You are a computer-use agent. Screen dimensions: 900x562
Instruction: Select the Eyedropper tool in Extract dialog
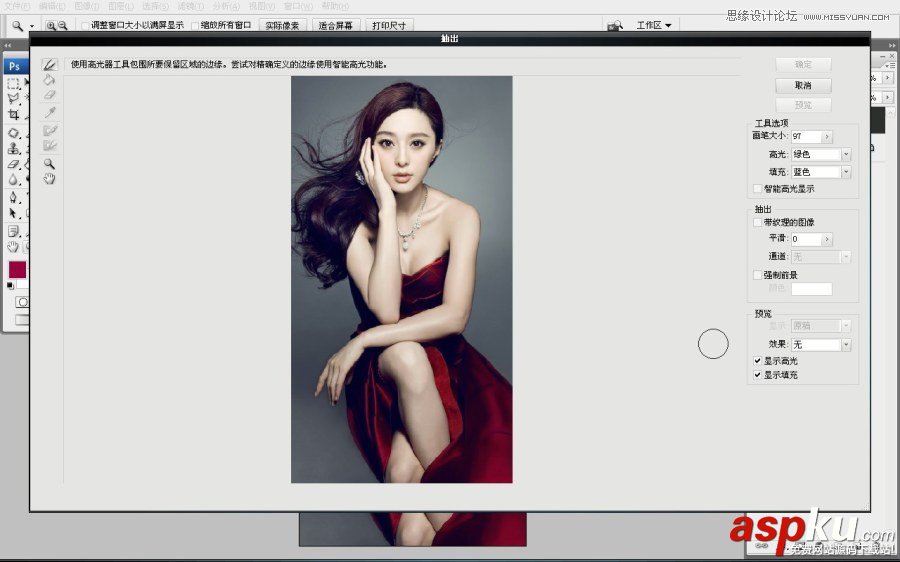point(50,112)
